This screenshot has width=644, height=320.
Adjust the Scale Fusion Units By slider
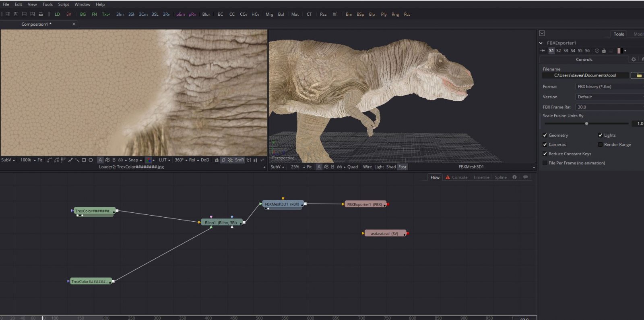586,124
